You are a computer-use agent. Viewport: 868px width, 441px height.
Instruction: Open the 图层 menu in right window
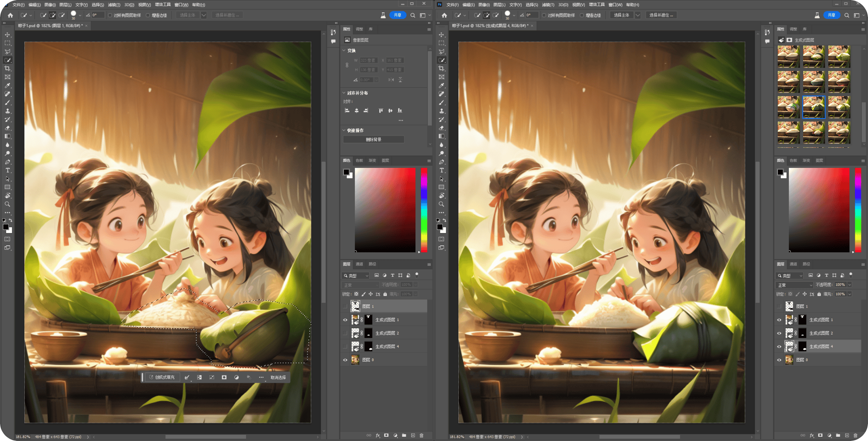click(499, 5)
